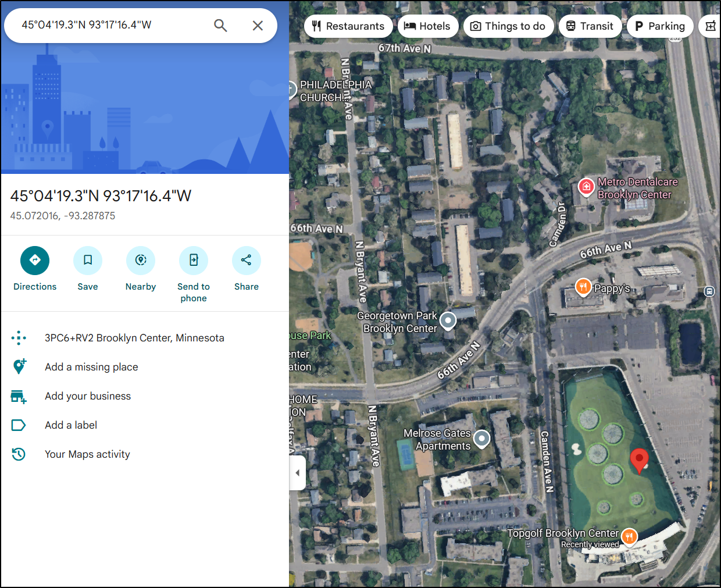The height and width of the screenshot is (588, 721).
Task: Click the Metro Dentalcare Brooklyn Center label
Action: coord(637,188)
